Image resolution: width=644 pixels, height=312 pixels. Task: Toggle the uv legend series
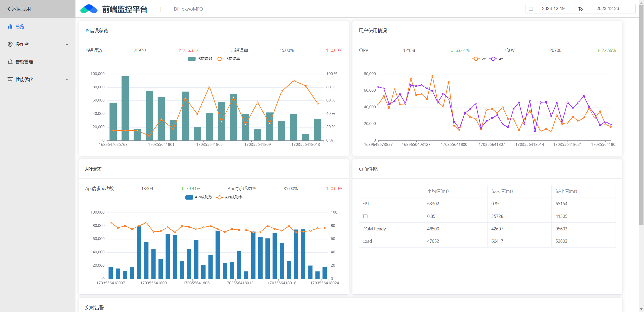pyautogui.click(x=496, y=59)
